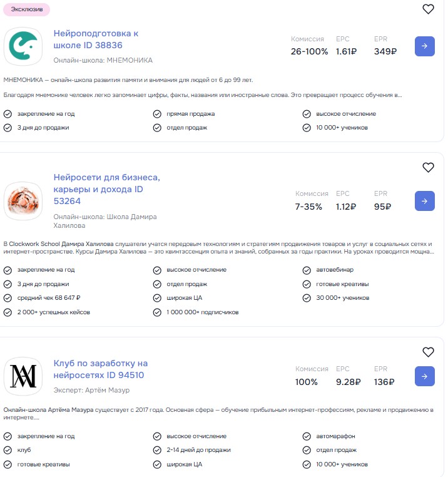Click heart icon on Нейросети для бизнеса offer

[x=428, y=167]
